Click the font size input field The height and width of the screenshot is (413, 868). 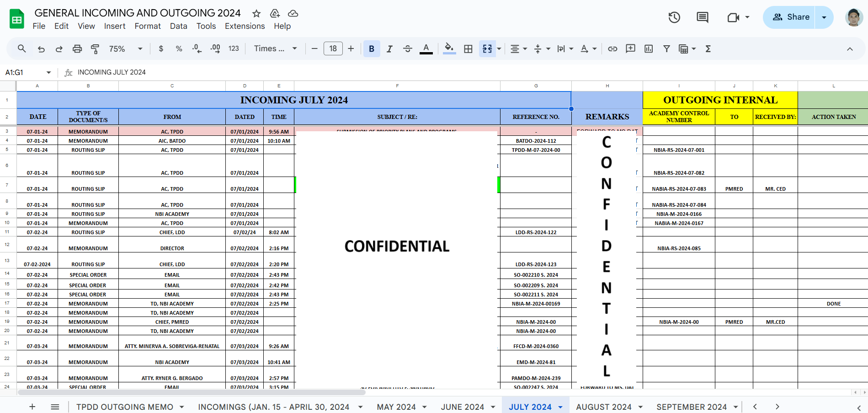point(333,48)
